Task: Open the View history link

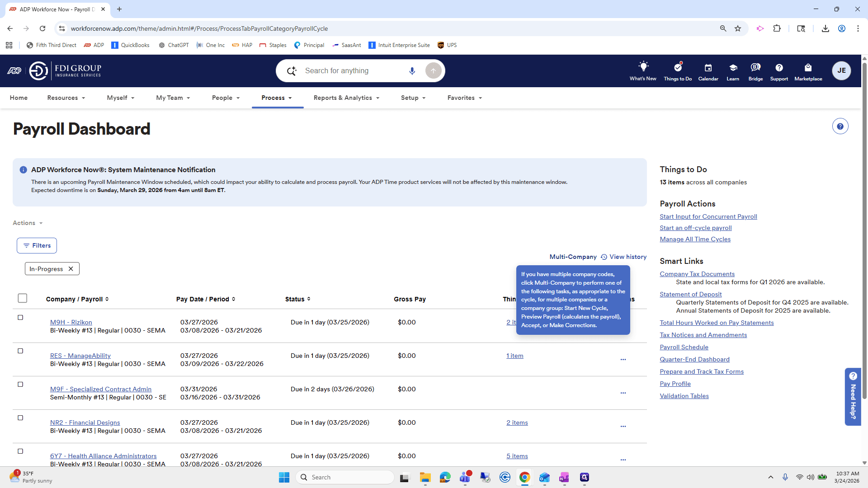Action: [x=623, y=257]
